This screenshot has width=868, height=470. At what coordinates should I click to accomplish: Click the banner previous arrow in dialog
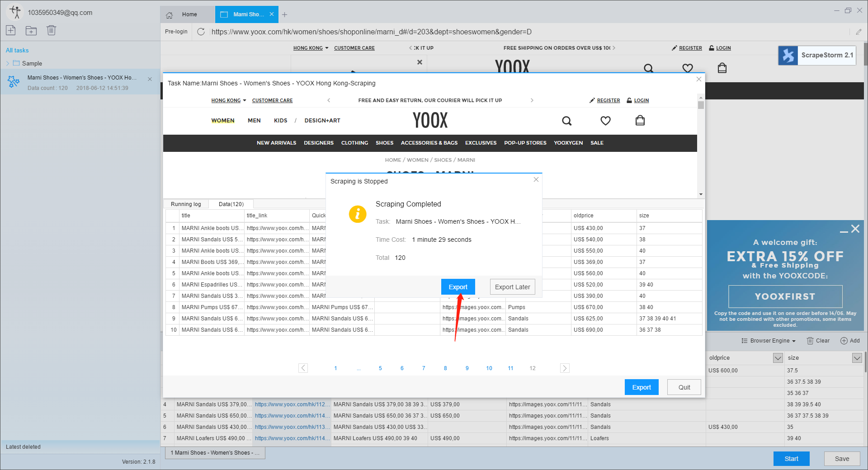(329, 100)
